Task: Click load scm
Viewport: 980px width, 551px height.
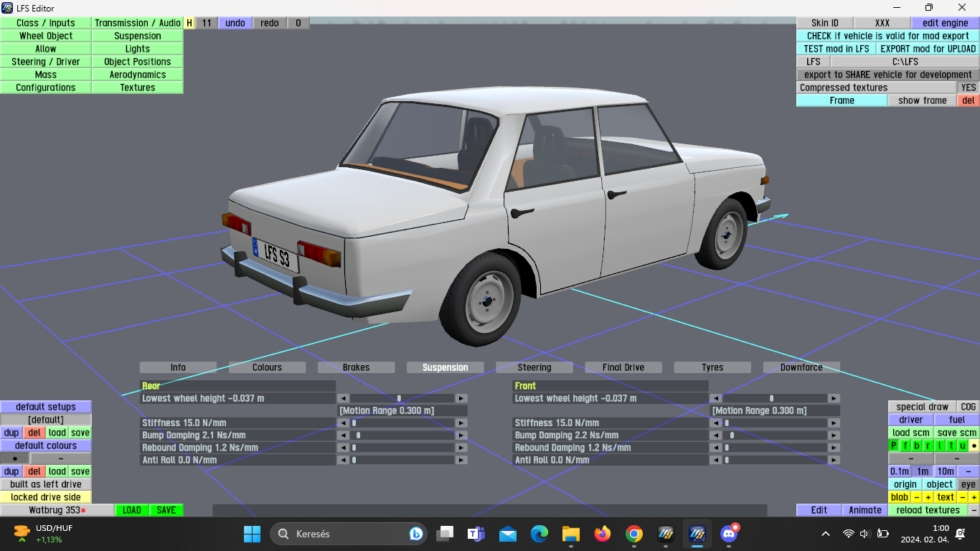Action: [911, 433]
